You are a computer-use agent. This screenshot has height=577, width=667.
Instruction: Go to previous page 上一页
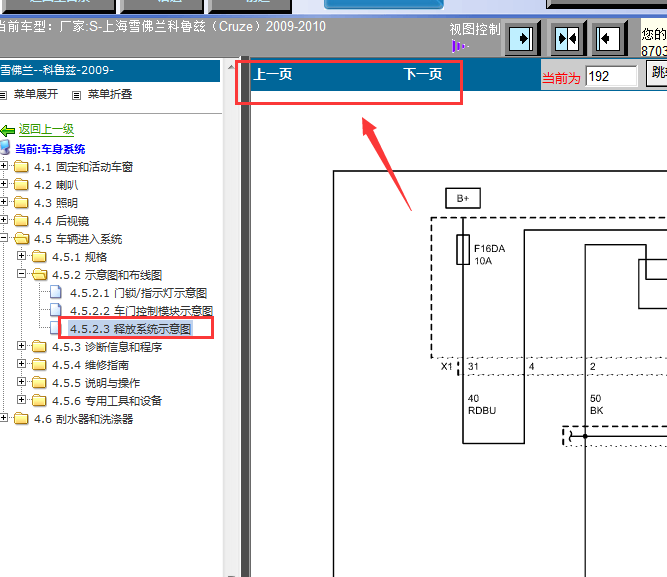coord(273,74)
